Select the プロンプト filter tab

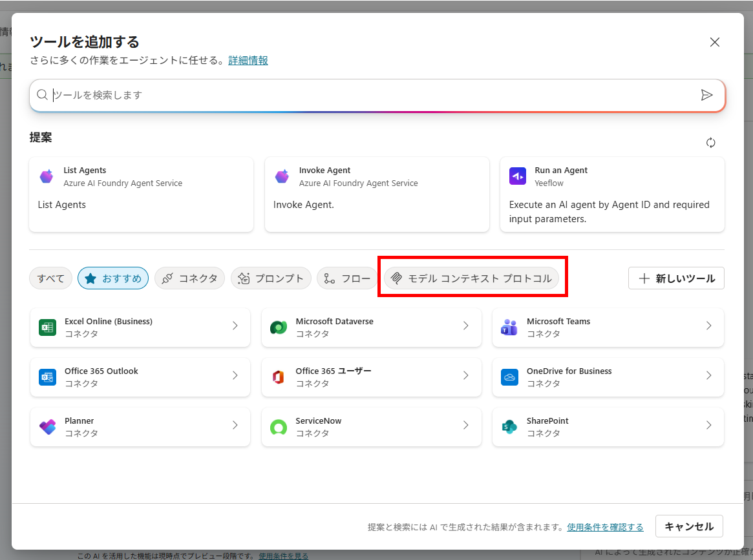coord(271,278)
